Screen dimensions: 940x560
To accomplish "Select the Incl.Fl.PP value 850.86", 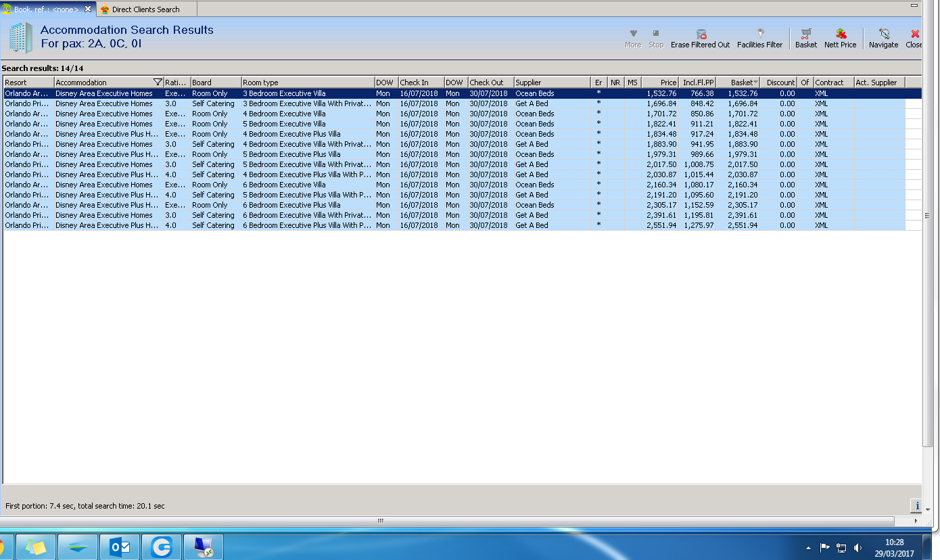I will click(701, 114).
